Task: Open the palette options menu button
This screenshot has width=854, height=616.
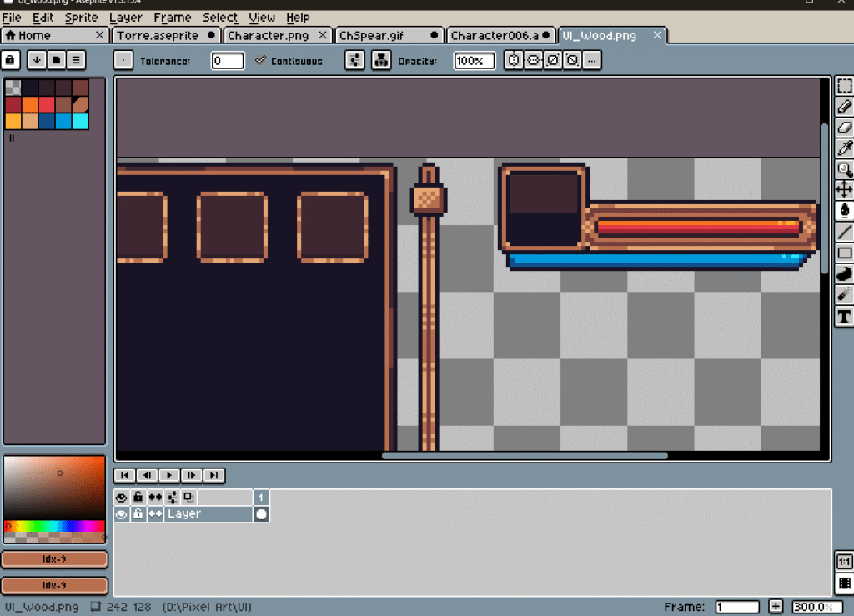Action: point(76,60)
